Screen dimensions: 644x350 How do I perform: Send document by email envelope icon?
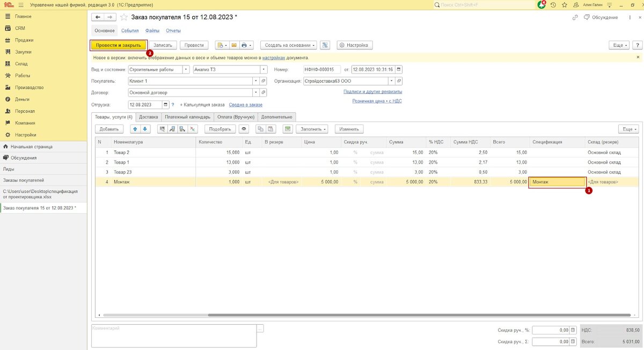coord(234,46)
